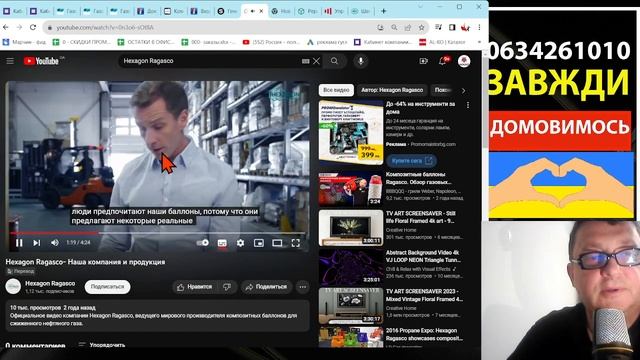Open the tools discount ad thumbnail
Image resolution: width=640 pixels, height=360 pixels.
click(x=351, y=133)
